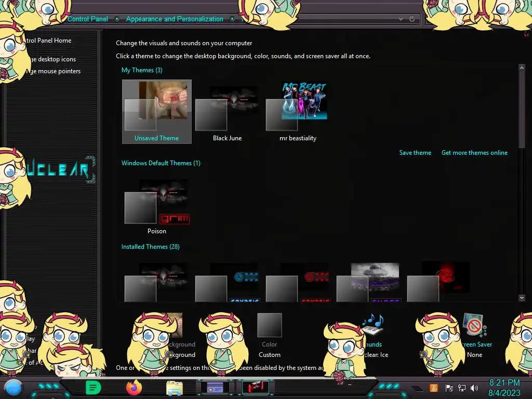
Task: Select installed theme with red clock preview
Action: pyautogui.click(x=298, y=282)
